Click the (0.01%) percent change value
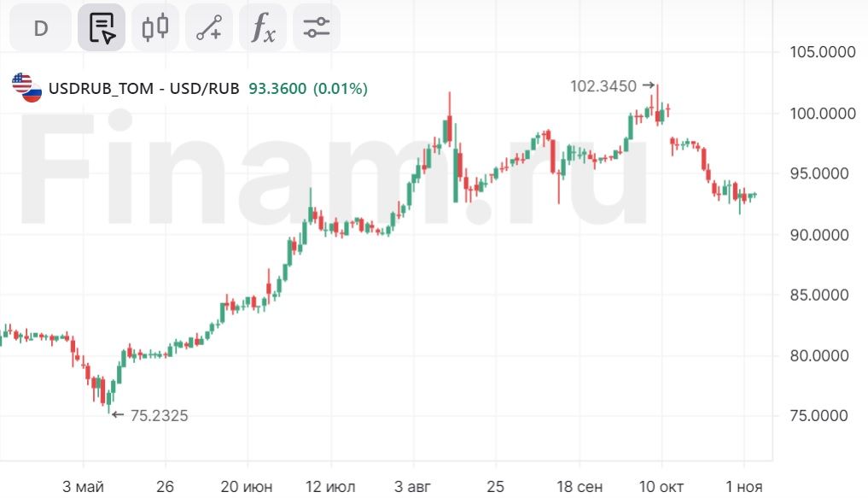 coord(341,88)
